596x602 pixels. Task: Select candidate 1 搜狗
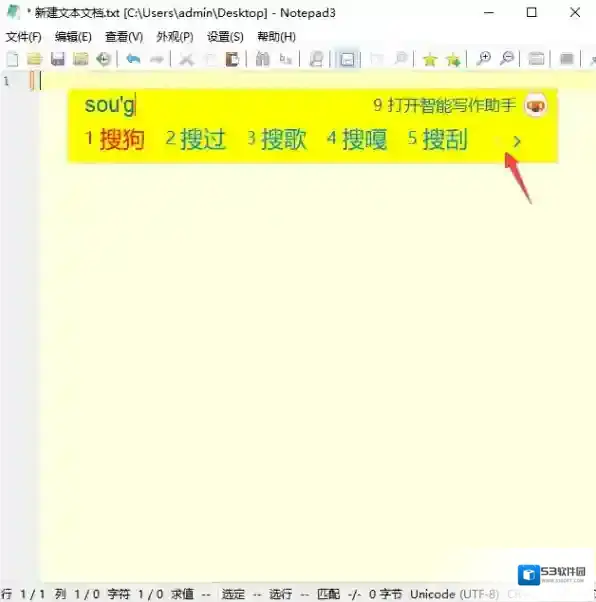(115, 139)
